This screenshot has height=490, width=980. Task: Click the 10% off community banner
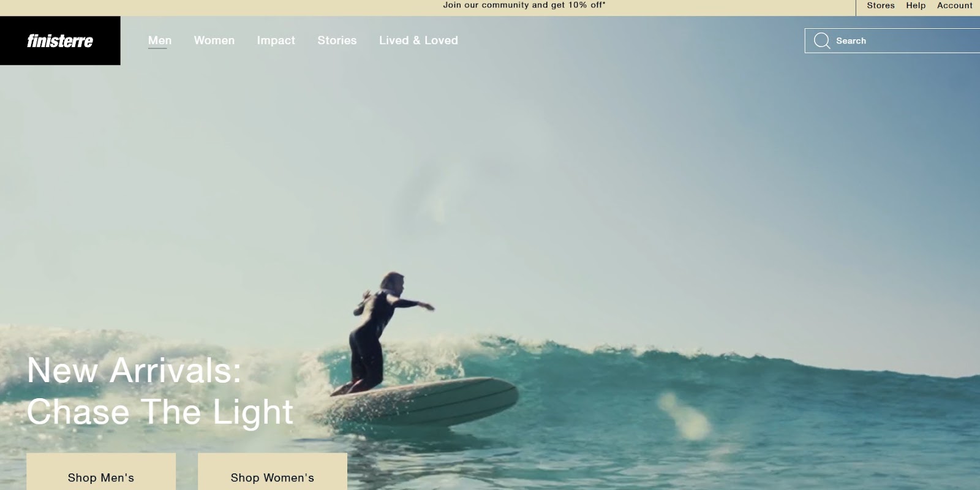point(524,5)
